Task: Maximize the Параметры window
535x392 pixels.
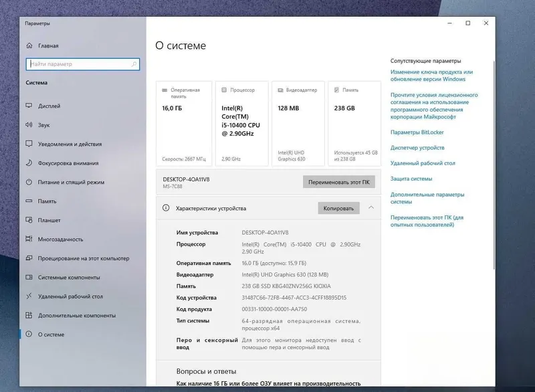Action: click(467, 23)
